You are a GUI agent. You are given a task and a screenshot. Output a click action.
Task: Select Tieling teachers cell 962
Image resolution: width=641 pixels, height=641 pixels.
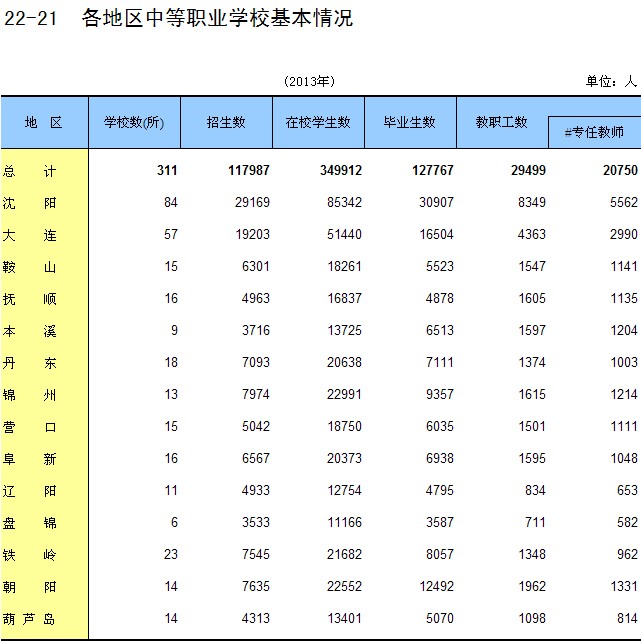[x=627, y=554]
